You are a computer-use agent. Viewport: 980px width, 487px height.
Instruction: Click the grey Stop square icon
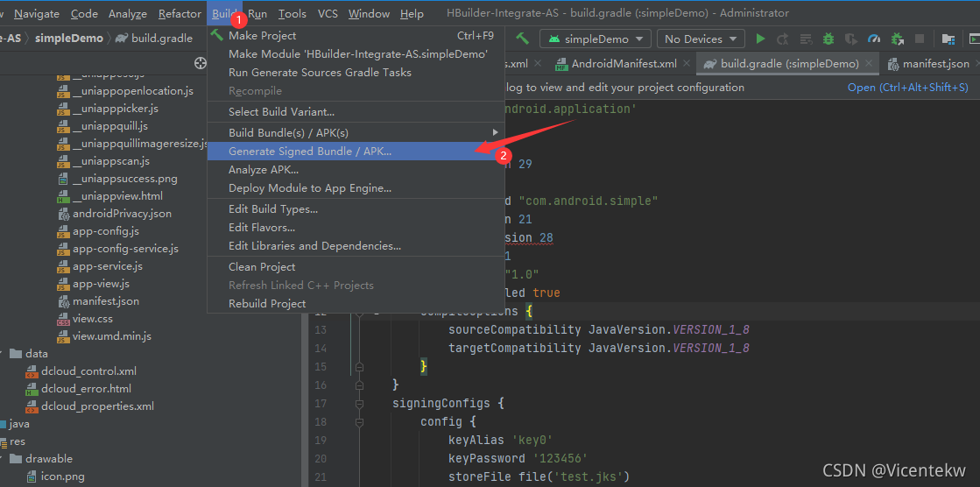point(920,39)
